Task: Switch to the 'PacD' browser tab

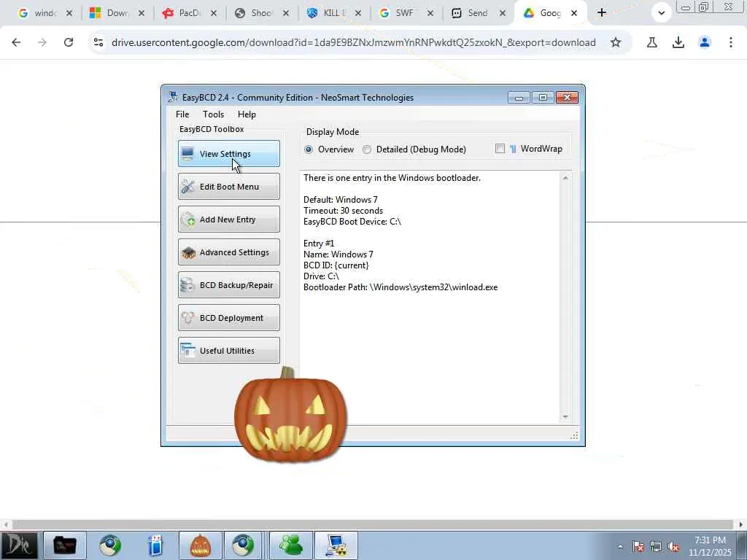Action: click(x=182, y=13)
